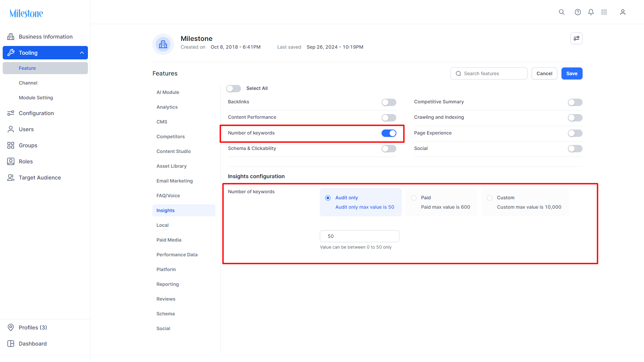
Task: Select the Local feature category
Action: click(184, 225)
